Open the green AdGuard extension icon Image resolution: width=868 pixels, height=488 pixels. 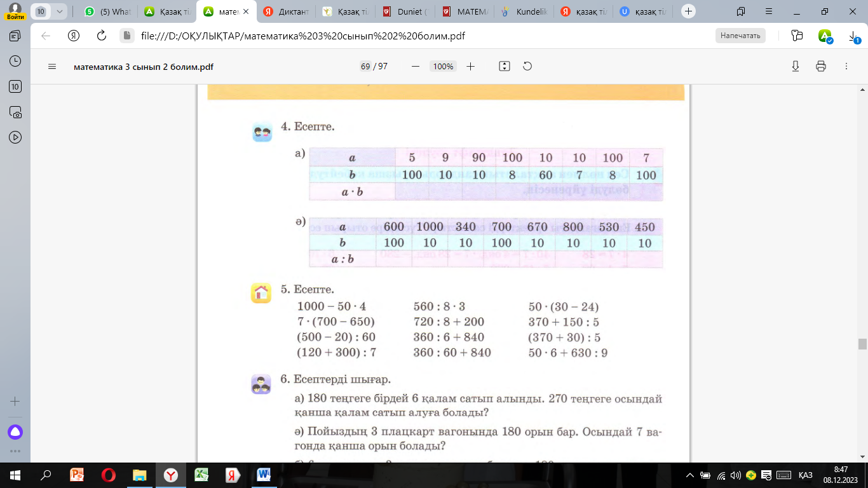coord(825,36)
